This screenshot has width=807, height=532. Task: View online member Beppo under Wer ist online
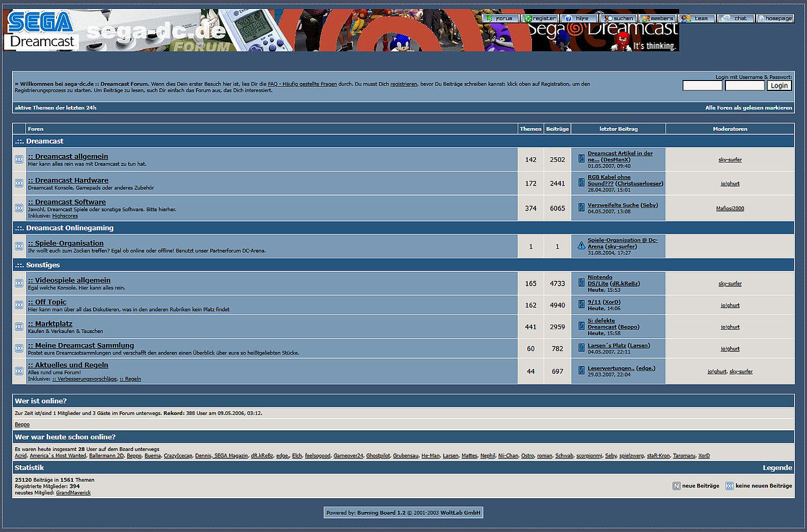tap(22, 424)
